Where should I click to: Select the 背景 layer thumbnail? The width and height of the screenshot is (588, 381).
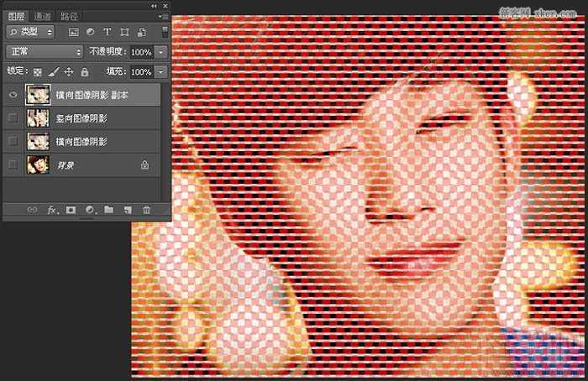38,164
